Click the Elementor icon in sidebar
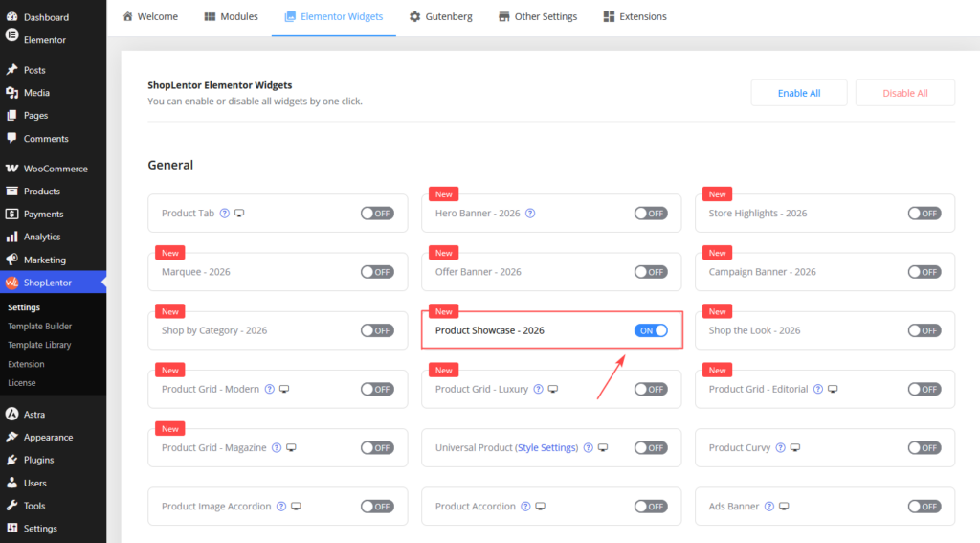The image size is (980, 543). tap(11, 35)
